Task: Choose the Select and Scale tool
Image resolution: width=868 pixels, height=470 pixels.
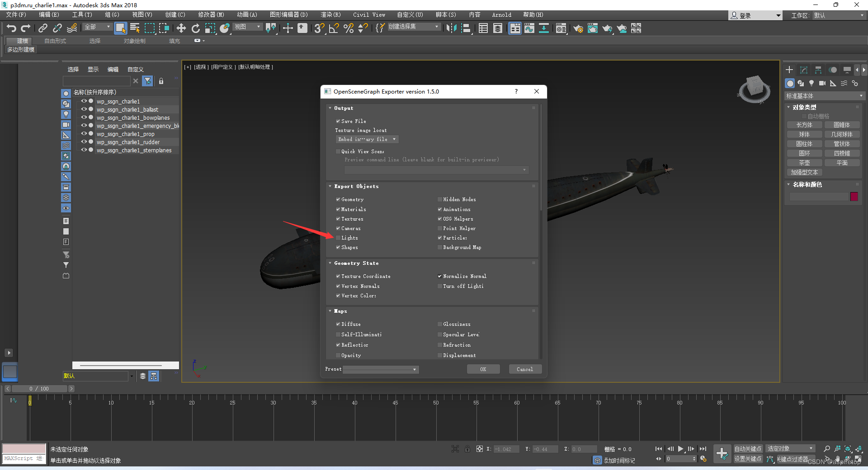Action: click(210, 28)
